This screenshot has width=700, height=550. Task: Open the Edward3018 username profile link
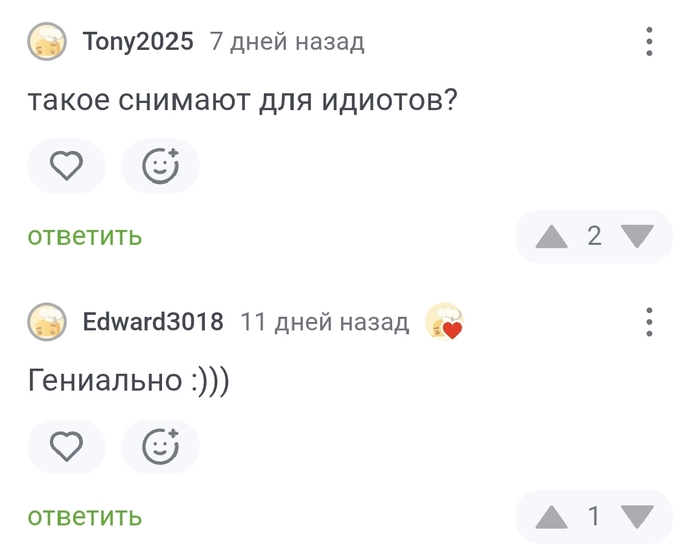point(153,322)
